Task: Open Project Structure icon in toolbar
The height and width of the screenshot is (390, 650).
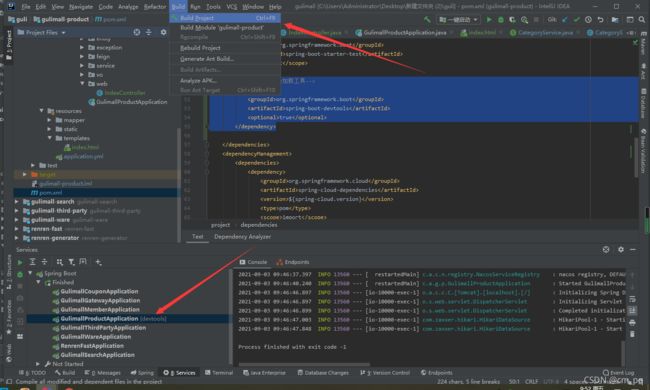Action: click(615, 19)
